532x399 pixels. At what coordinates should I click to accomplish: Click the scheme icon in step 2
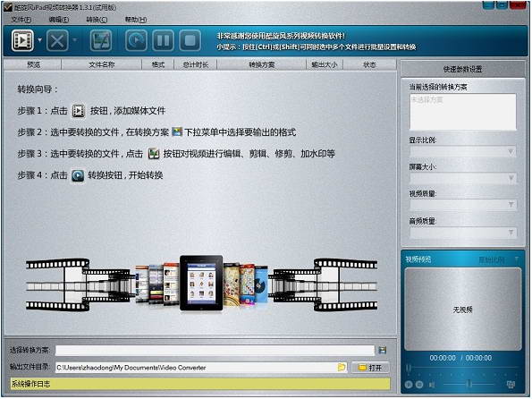(177, 132)
